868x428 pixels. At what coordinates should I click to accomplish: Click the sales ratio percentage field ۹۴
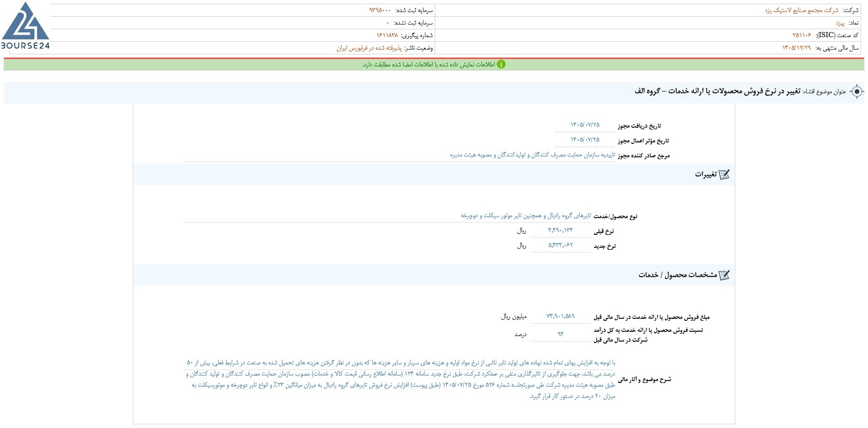point(561,334)
